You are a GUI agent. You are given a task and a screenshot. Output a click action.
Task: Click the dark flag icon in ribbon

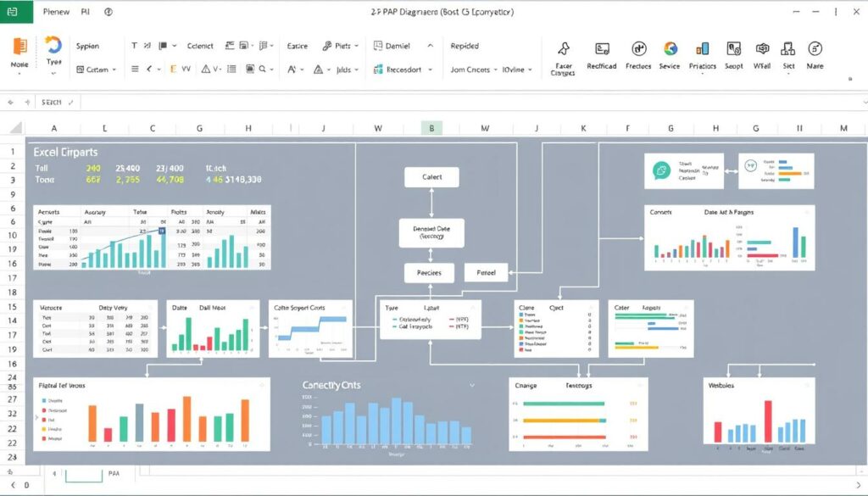163,46
